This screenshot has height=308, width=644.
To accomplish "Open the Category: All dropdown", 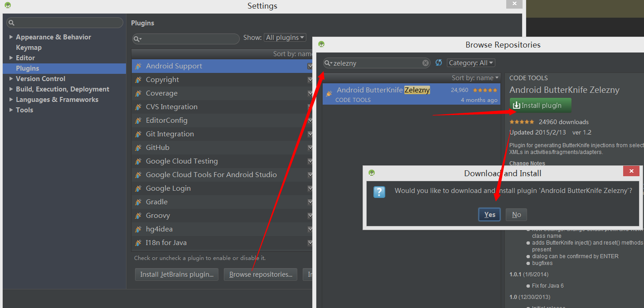I will coord(471,63).
